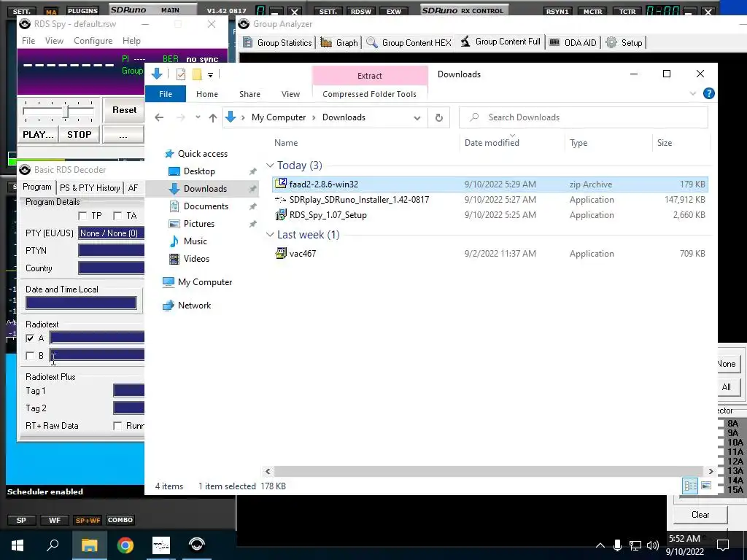Open Google Chrome from taskbar

pyautogui.click(x=125, y=545)
